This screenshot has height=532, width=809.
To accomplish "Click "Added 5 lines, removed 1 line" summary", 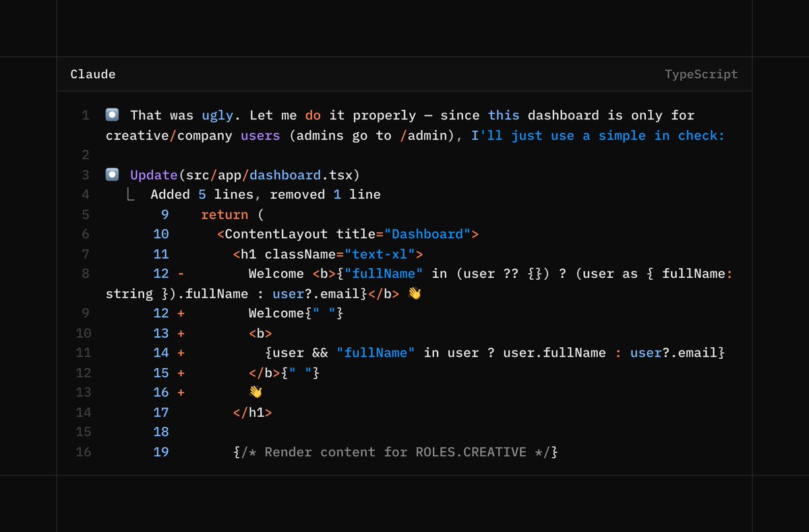I will 266,195.
